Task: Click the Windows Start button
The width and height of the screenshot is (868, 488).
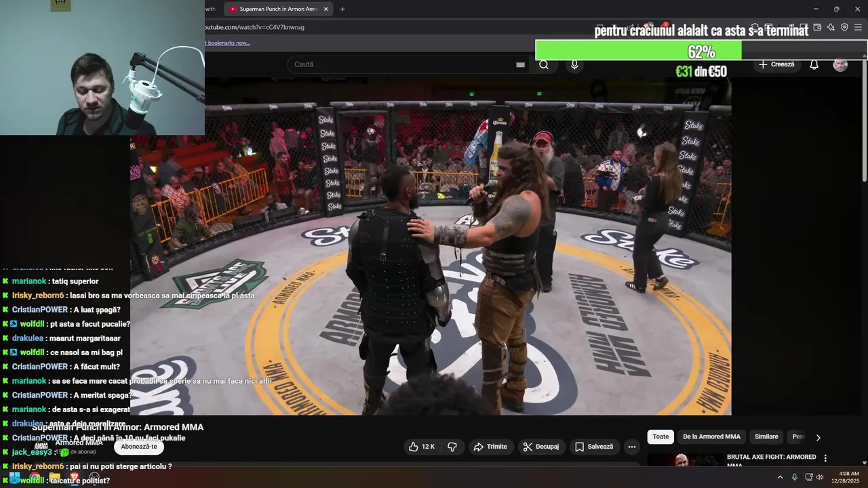Action: click(x=14, y=478)
